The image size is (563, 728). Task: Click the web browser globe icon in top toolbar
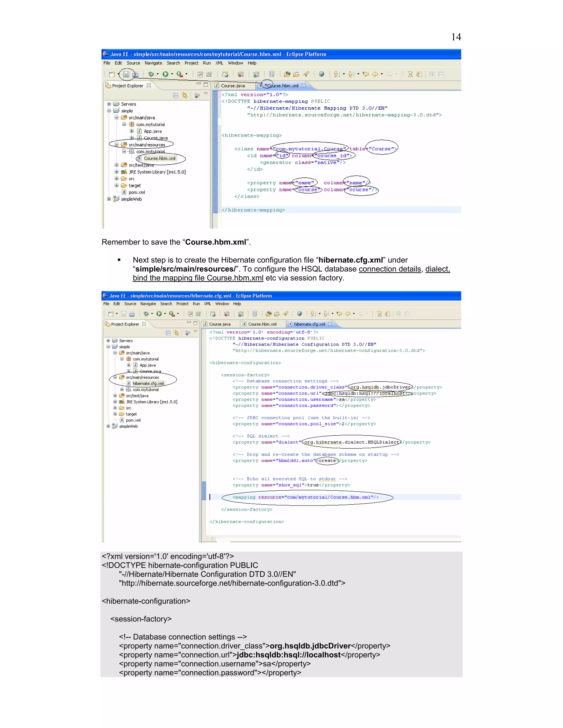pos(322,74)
